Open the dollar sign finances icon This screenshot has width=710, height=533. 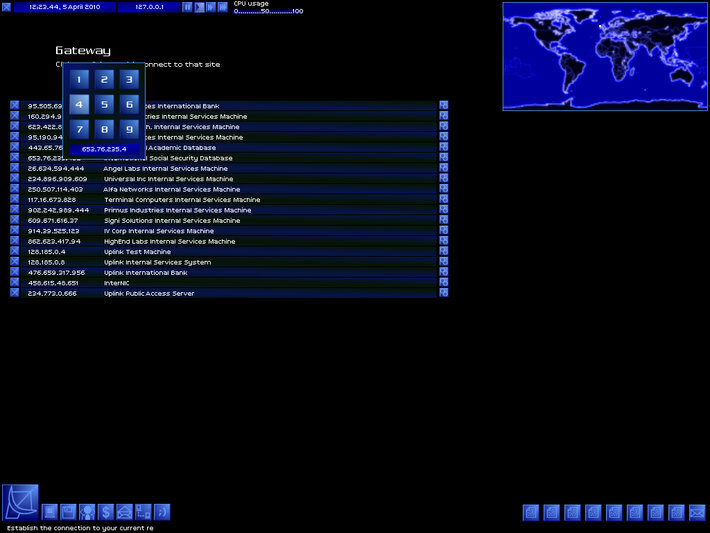106,512
